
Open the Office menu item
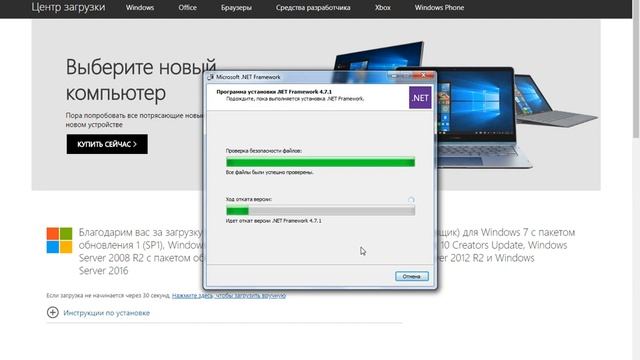[x=187, y=7]
